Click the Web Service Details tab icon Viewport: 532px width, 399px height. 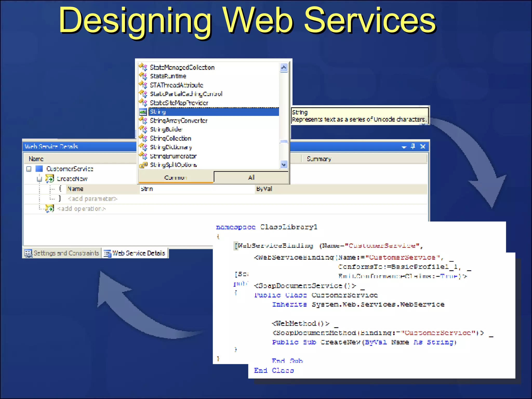point(107,253)
